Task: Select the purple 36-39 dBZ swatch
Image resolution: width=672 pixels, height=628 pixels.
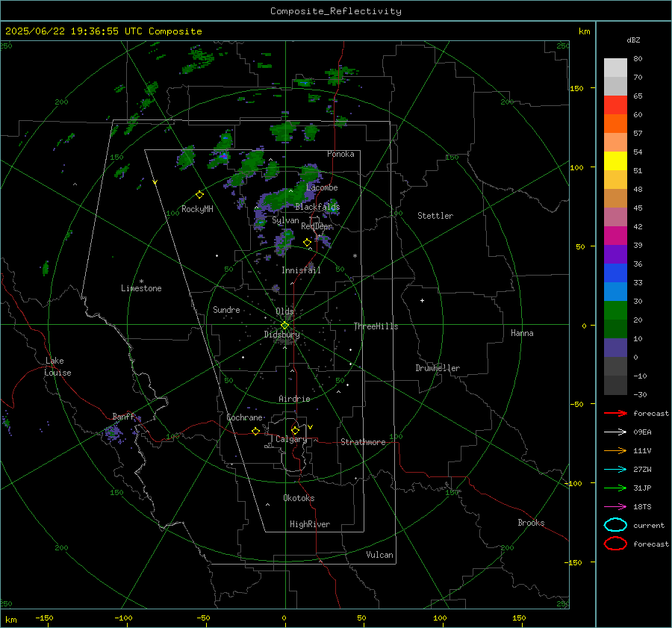Action: coord(615,255)
